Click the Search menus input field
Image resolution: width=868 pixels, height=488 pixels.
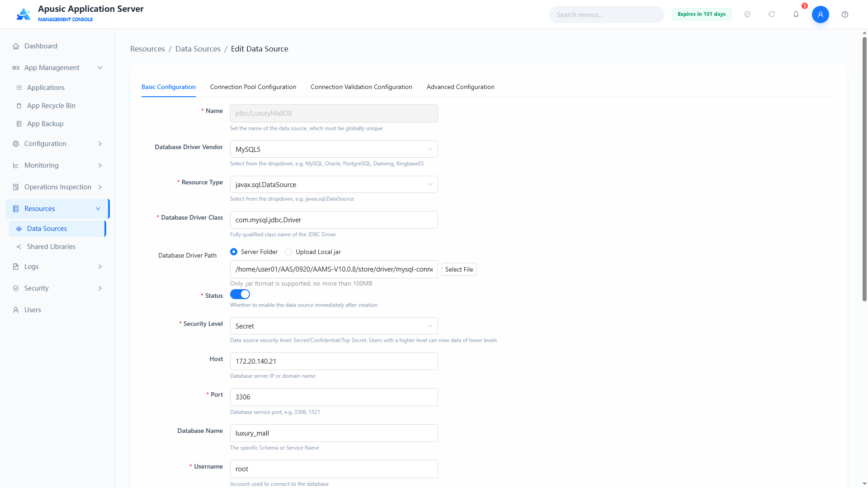tap(606, 14)
